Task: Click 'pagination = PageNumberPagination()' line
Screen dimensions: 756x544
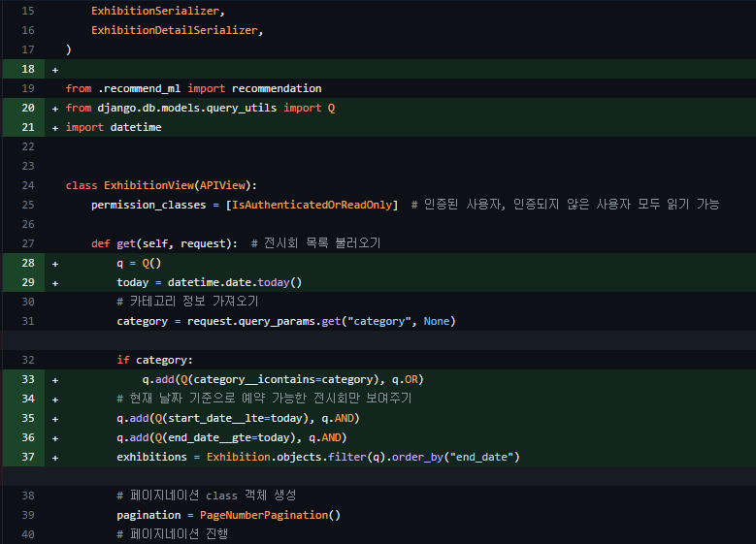Action: (228, 515)
